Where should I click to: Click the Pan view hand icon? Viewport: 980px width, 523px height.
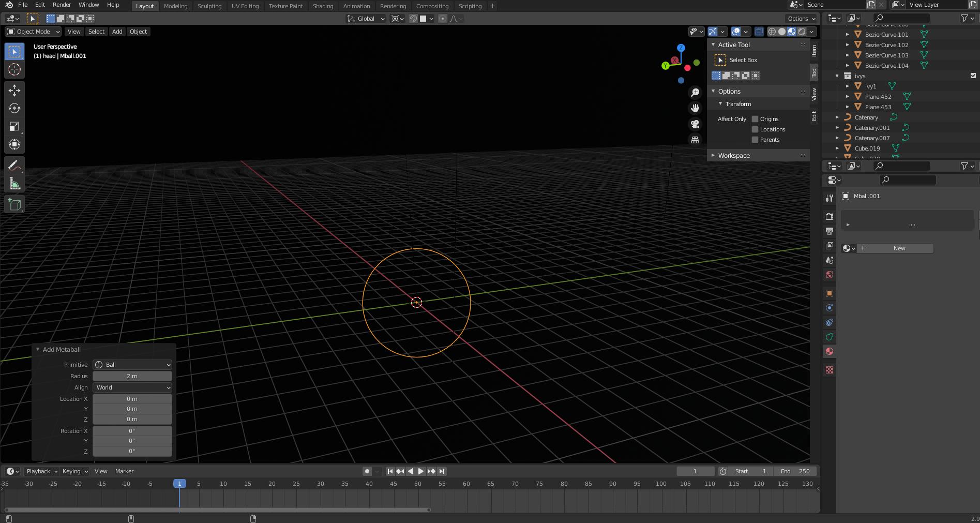point(695,108)
